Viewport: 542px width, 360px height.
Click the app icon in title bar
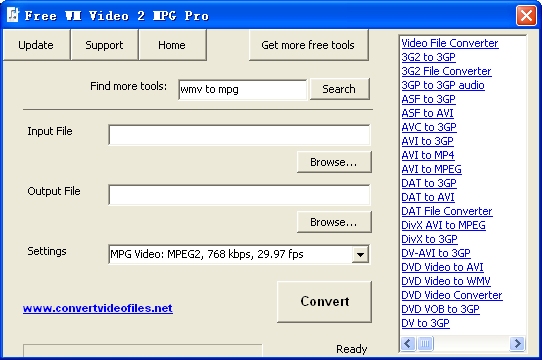click(x=13, y=15)
